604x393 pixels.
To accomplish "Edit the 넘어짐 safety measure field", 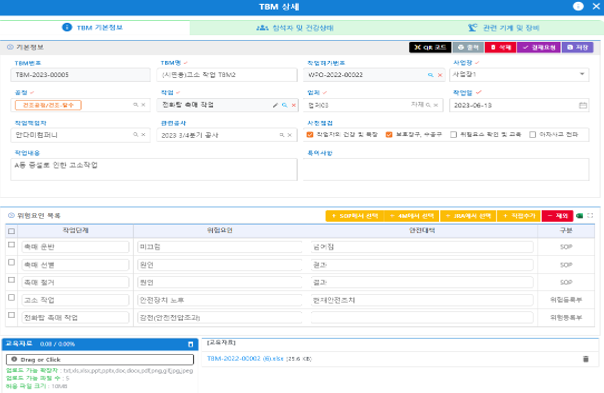I will 422,247.
